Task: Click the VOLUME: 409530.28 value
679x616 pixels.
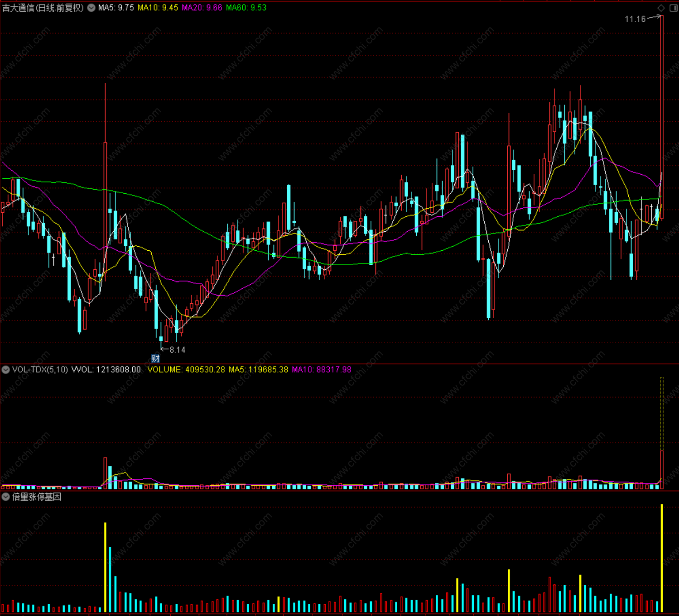Action: (x=186, y=370)
